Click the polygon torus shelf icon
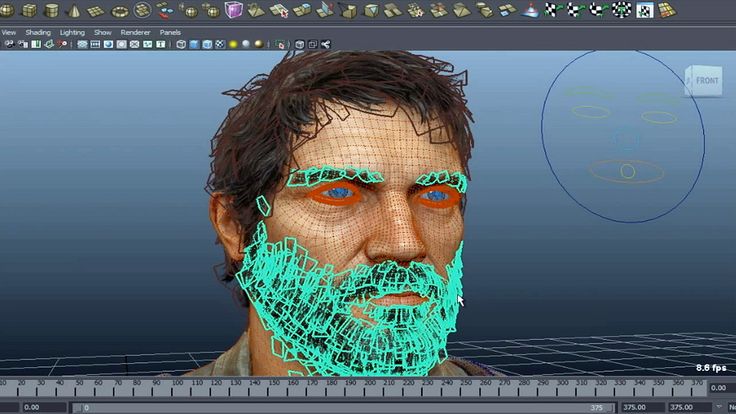The height and width of the screenshot is (414, 736). [x=120, y=11]
